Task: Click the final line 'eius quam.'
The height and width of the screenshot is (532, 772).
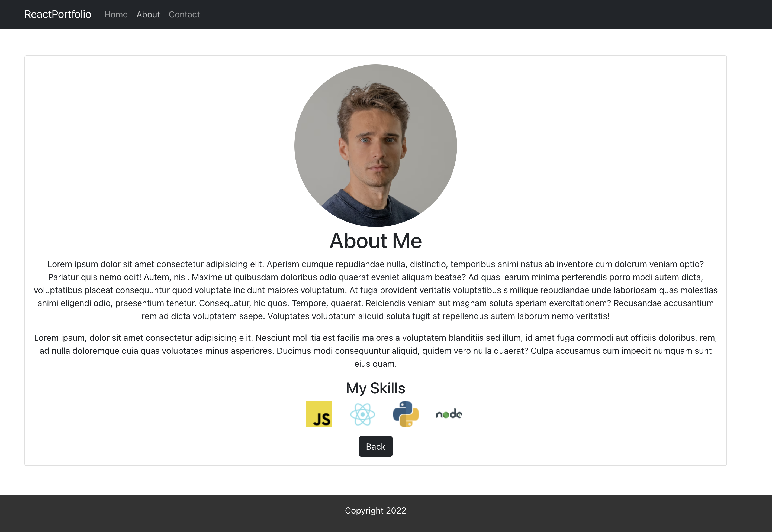Action: coord(375,364)
